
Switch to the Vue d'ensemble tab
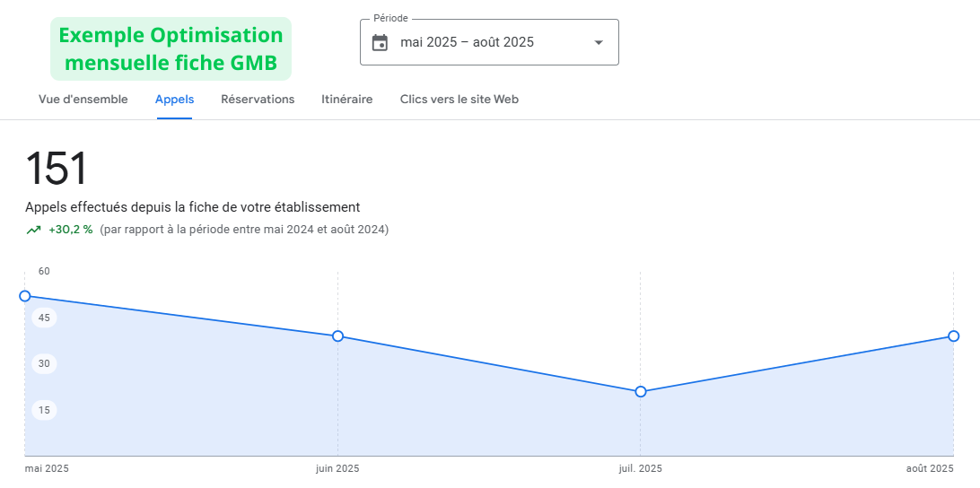(83, 100)
